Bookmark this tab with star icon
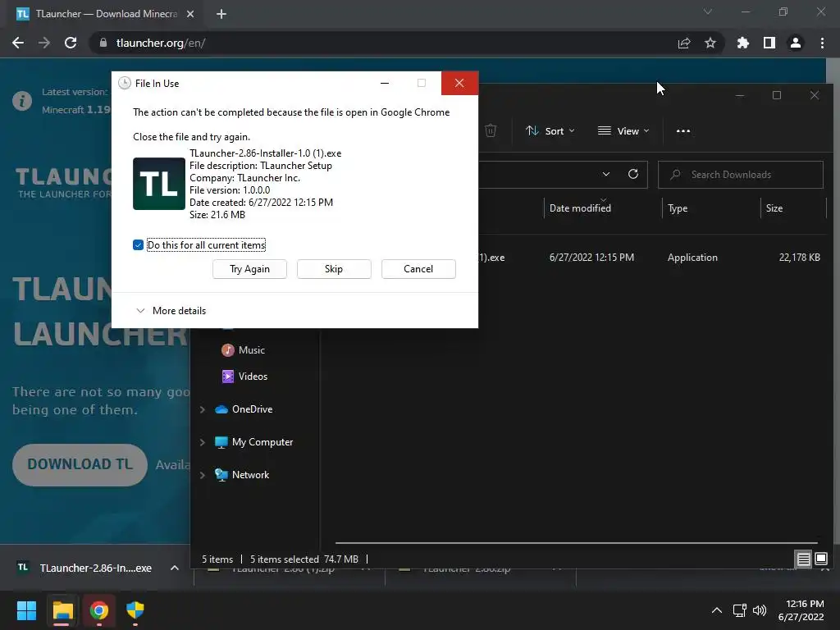 tap(710, 43)
